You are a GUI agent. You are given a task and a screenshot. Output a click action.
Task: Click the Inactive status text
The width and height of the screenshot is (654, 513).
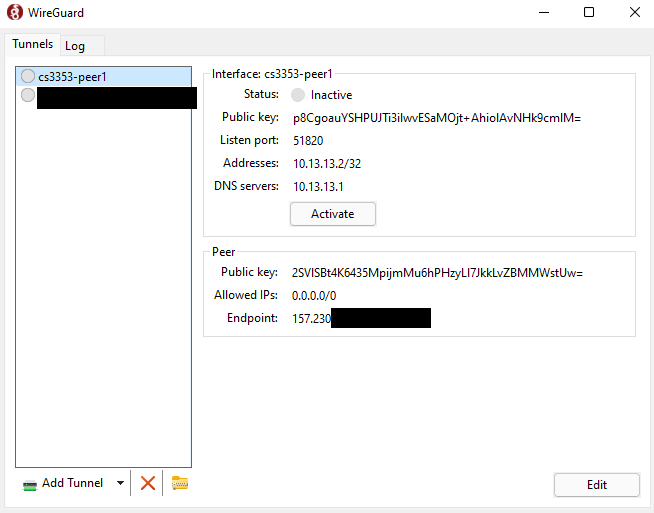click(x=331, y=95)
